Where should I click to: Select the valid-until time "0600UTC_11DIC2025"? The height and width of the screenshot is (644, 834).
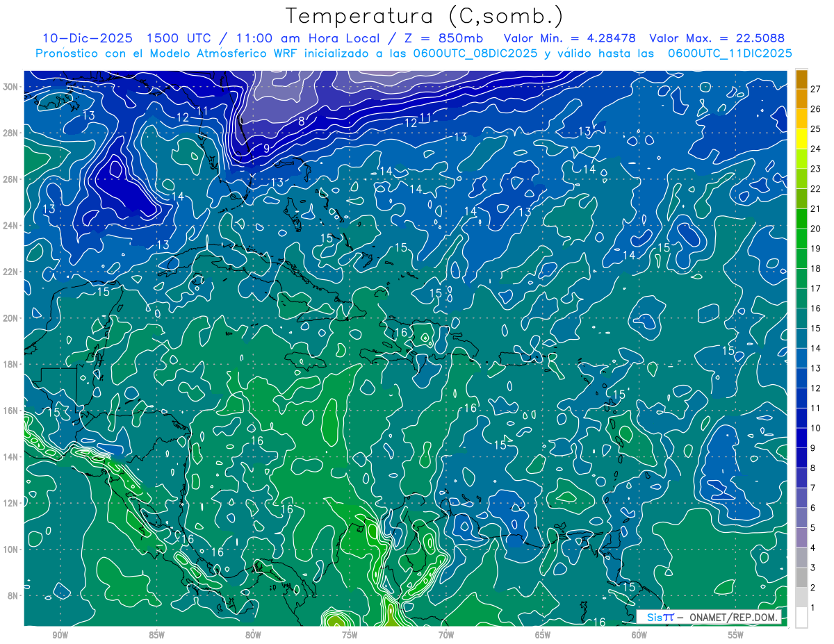(x=730, y=53)
